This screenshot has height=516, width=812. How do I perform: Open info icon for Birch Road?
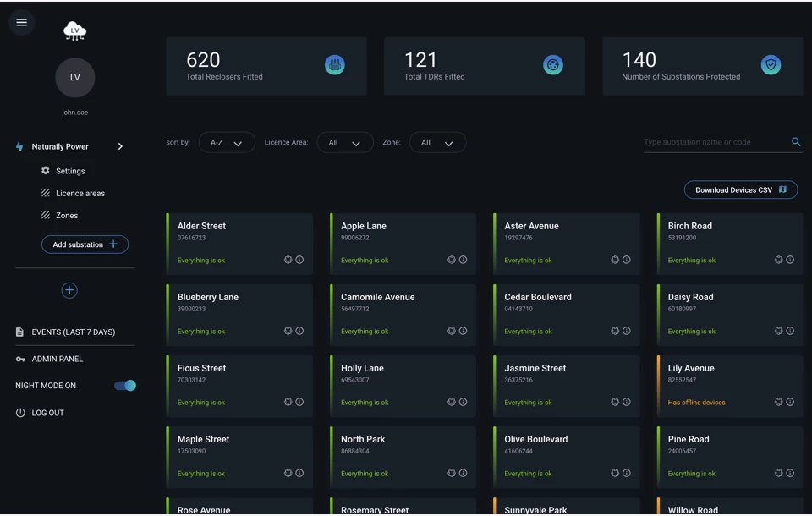point(790,260)
